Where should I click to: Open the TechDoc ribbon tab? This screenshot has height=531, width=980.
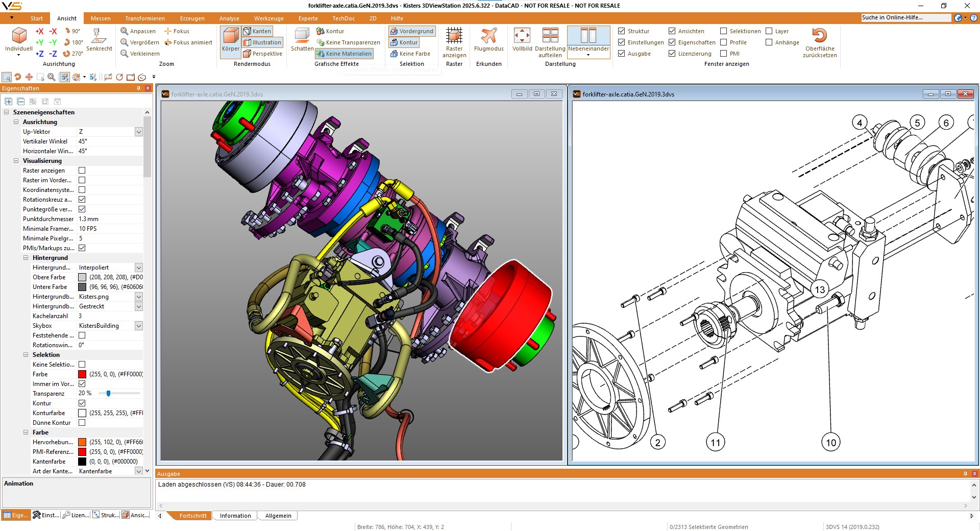click(344, 18)
